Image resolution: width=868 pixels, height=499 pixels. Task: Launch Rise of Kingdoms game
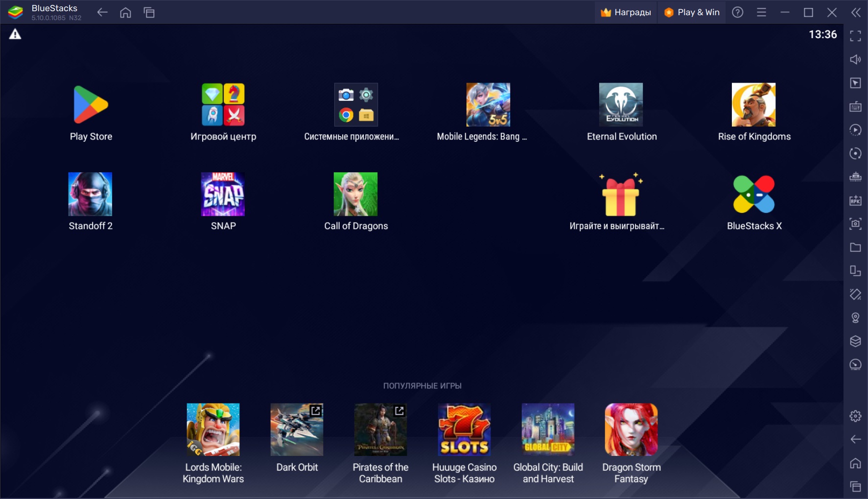(x=753, y=105)
